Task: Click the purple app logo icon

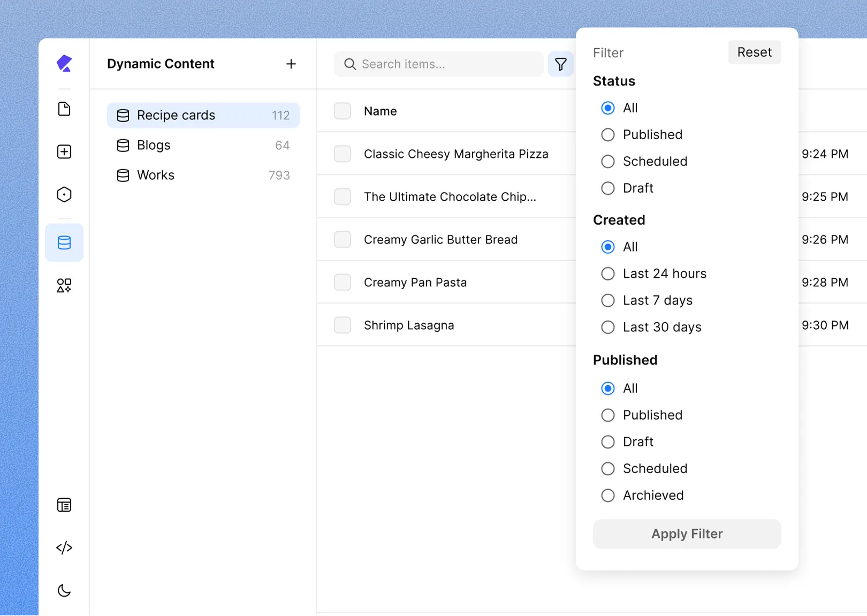Action: pyautogui.click(x=64, y=64)
